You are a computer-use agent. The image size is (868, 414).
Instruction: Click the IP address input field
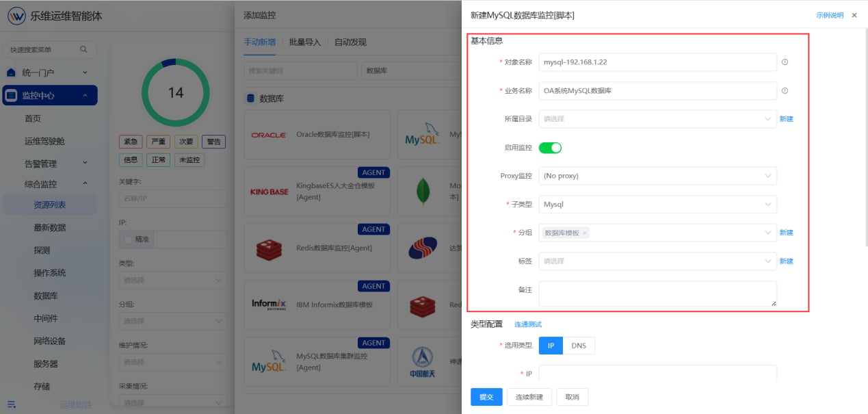[657, 373]
